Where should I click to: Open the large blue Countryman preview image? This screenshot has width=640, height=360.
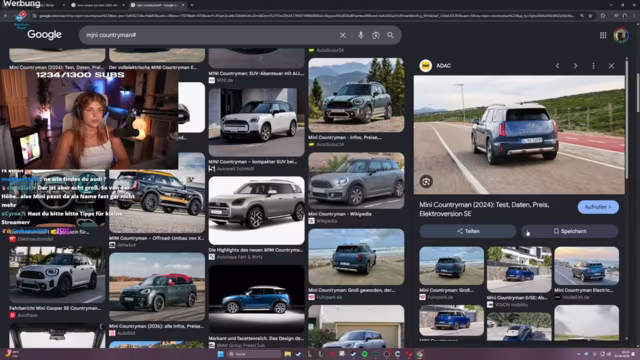coord(519,135)
